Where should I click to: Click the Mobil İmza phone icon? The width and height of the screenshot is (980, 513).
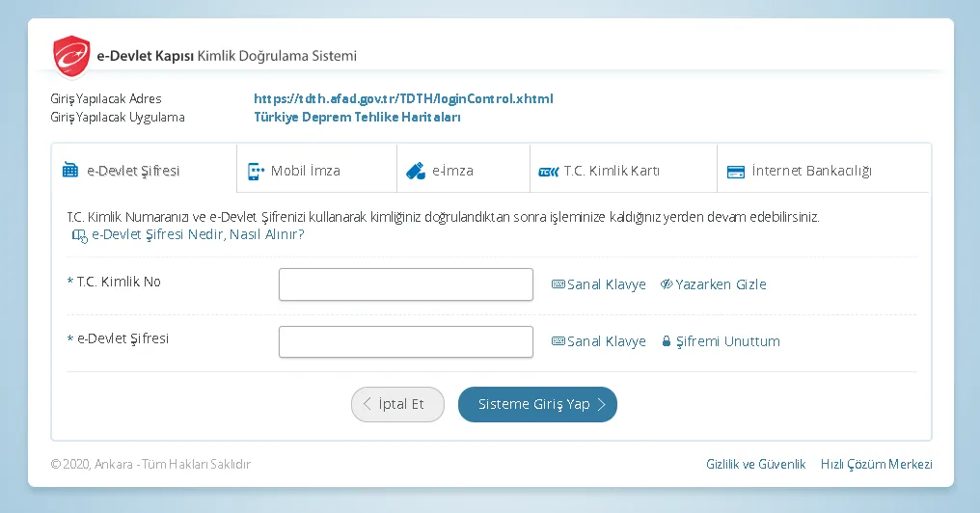click(256, 172)
